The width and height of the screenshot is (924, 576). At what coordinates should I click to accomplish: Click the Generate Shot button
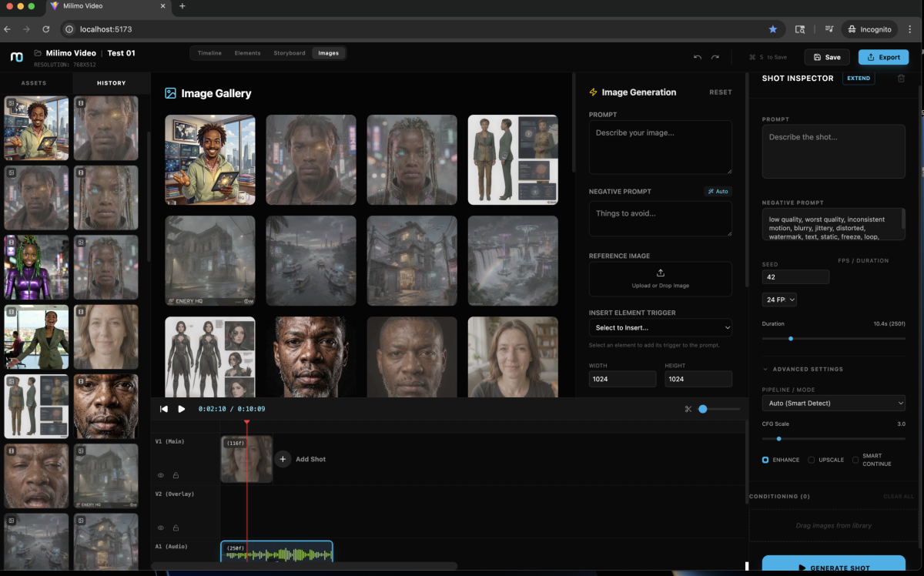click(833, 567)
